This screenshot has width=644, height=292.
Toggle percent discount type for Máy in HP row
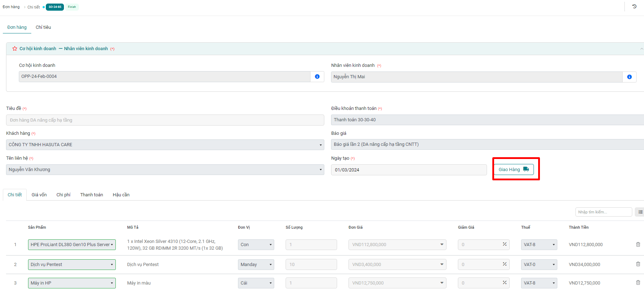coord(504,283)
